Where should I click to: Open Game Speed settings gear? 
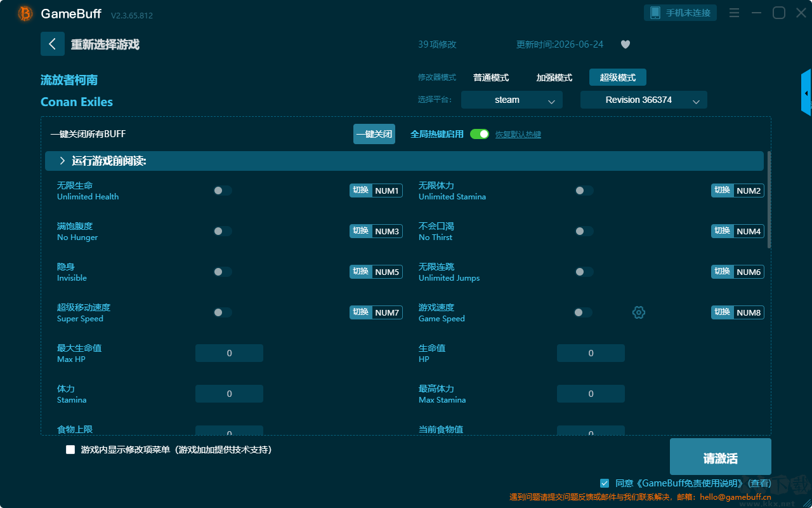tap(639, 312)
